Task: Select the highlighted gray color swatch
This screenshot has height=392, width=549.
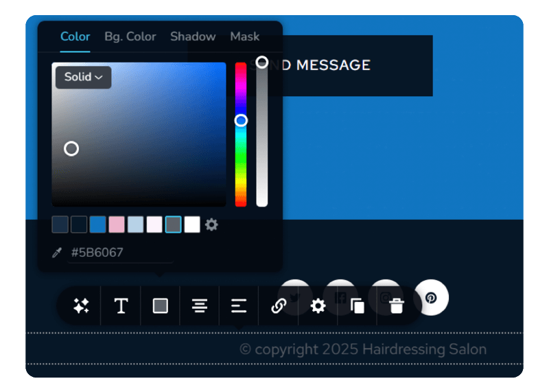Action: tap(174, 224)
